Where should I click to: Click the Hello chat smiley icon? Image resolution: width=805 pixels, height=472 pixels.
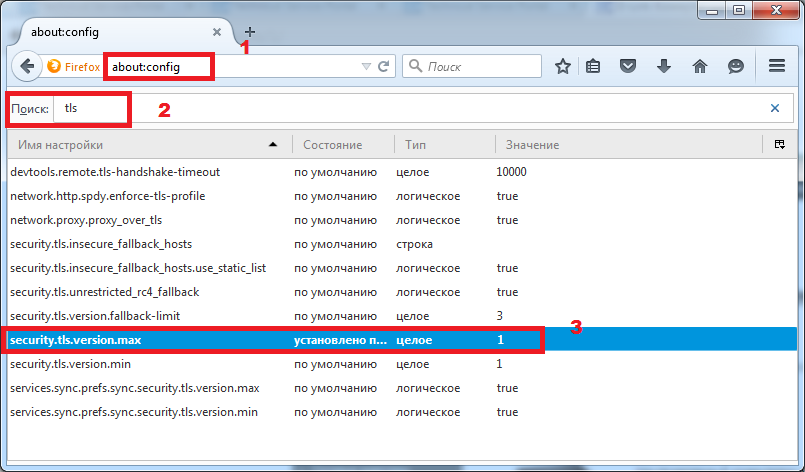[735, 67]
